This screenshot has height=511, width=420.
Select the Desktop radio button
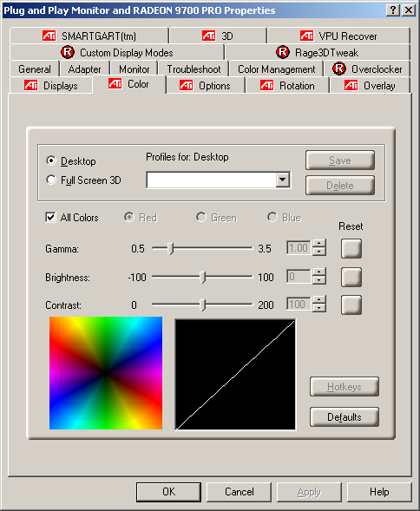point(51,161)
